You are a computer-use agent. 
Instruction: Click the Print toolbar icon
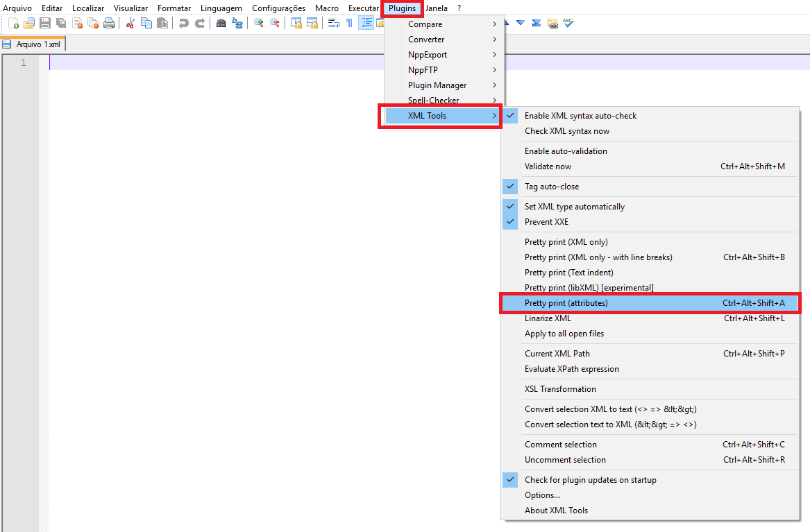point(109,23)
